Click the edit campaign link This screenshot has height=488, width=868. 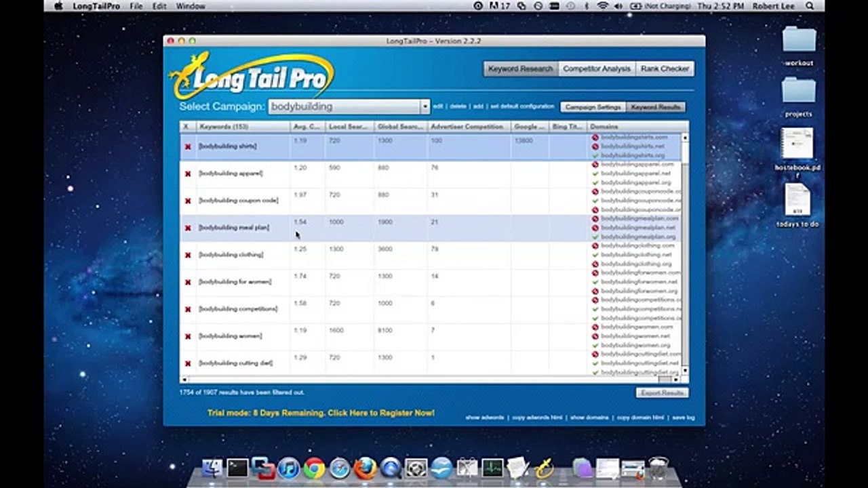(438, 107)
